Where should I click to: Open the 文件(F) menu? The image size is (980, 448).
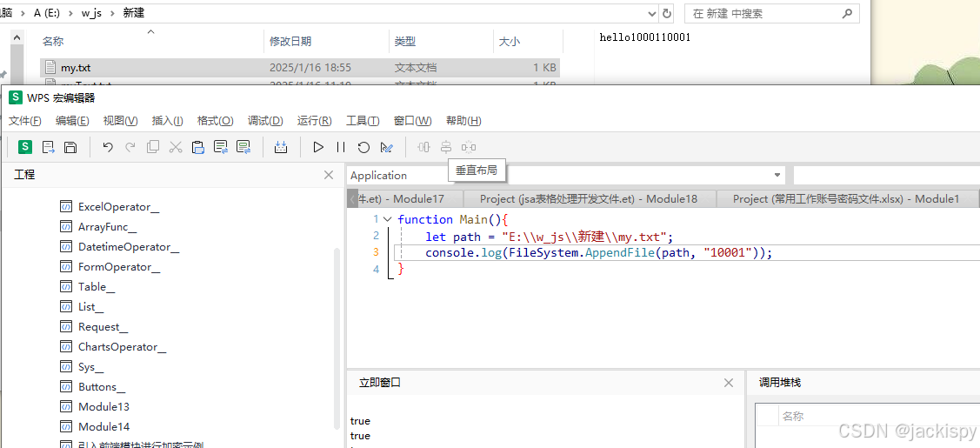[25, 121]
